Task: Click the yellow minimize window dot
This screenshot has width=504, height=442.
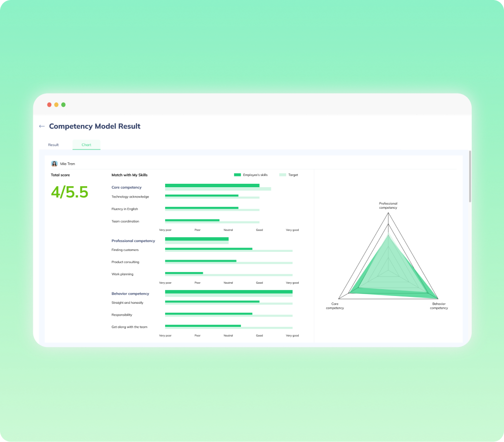Action: click(x=56, y=105)
